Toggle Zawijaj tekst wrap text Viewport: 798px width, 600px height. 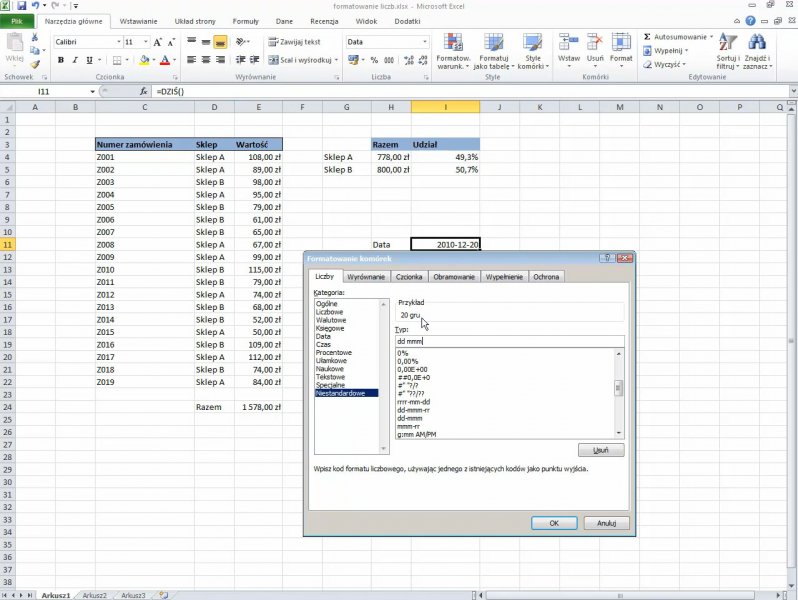coord(294,42)
